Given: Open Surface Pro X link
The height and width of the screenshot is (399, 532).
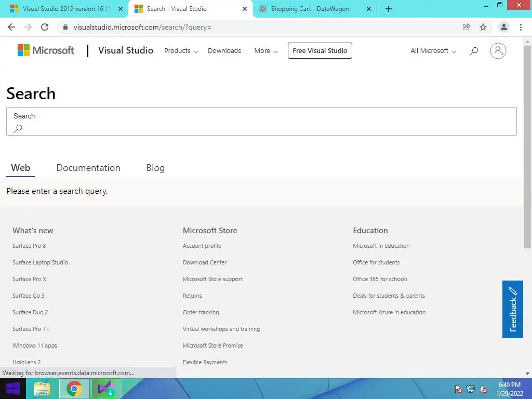Looking at the screenshot, I should [x=30, y=279].
